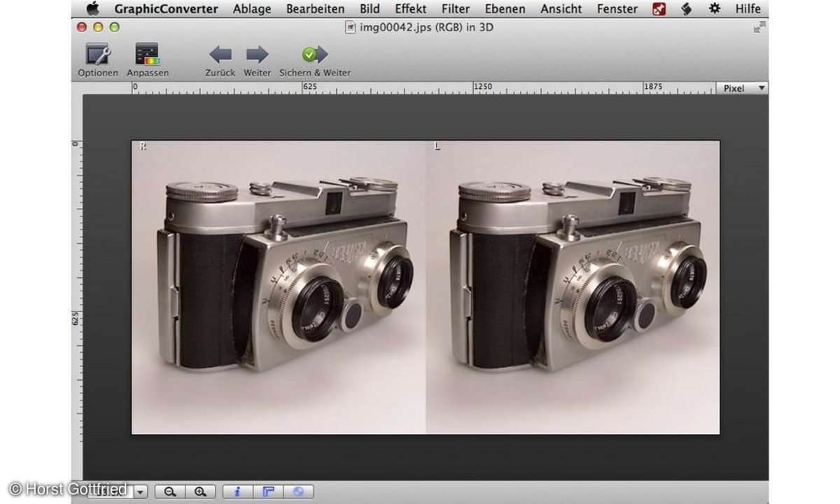Go forward with the Weiter arrow
The image size is (840, 504).
click(257, 55)
